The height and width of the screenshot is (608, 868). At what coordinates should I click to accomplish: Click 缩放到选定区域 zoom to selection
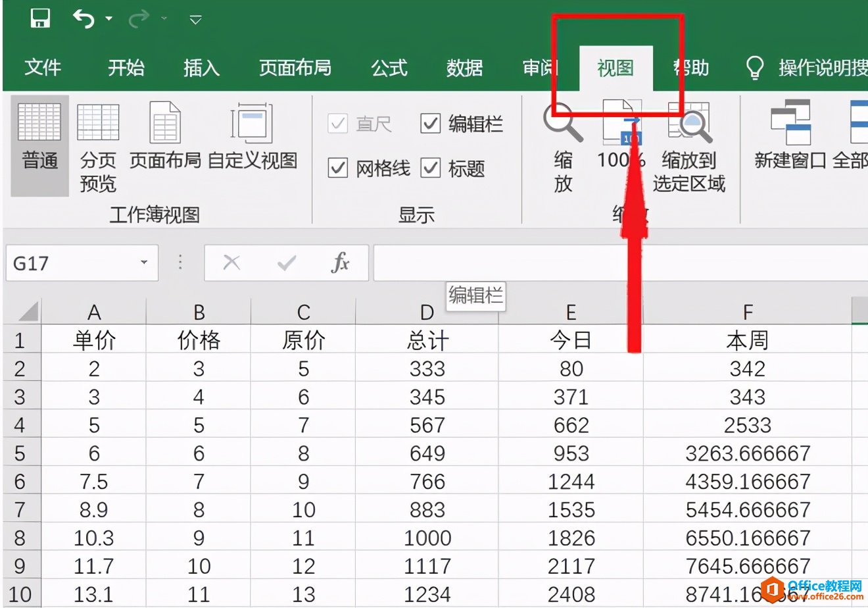coord(689,147)
